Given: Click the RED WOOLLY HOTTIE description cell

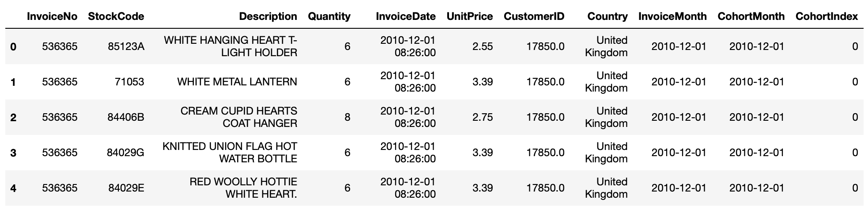Looking at the screenshot, I should [x=243, y=188].
